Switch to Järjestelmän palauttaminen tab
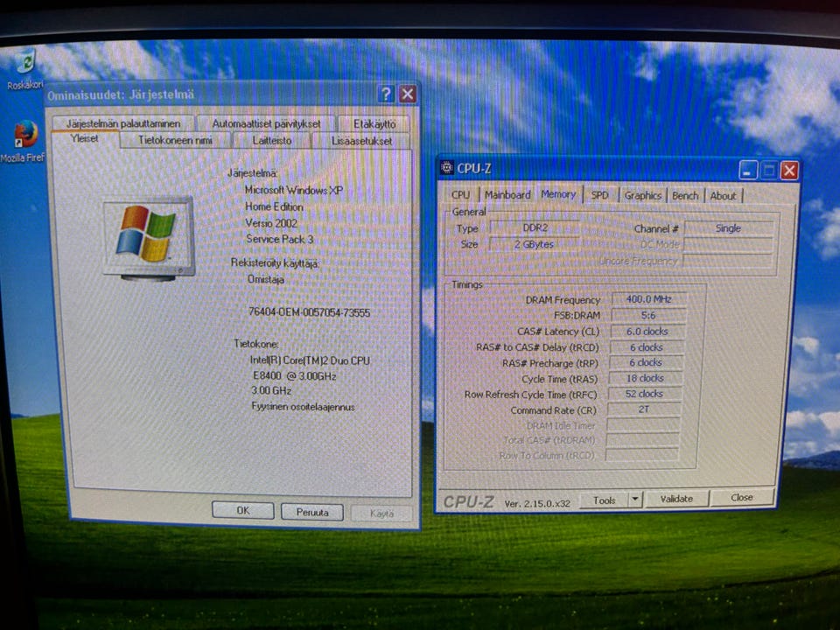The height and width of the screenshot is (630, 840). [123, 123]
